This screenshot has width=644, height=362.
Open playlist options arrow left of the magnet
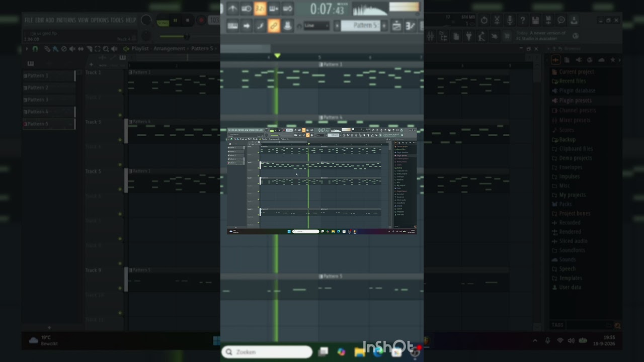click(27, 49)
